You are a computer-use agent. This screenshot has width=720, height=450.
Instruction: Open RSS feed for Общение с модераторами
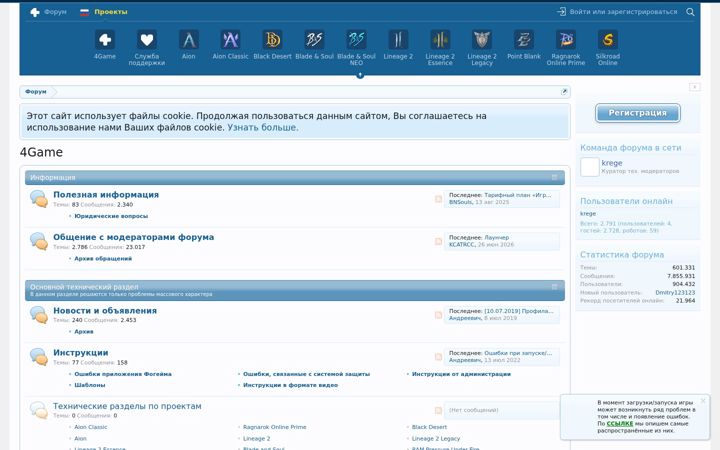(439, 242)
